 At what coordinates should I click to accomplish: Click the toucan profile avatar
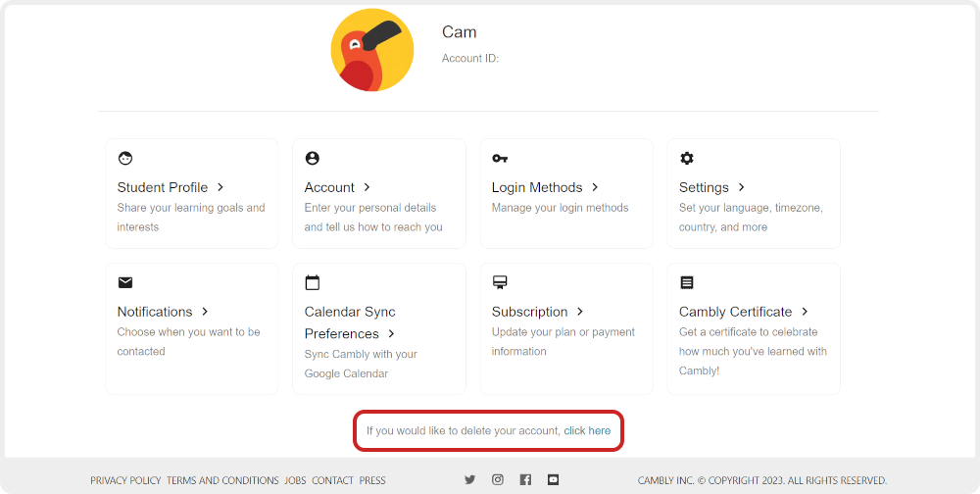tap(372, 51)
